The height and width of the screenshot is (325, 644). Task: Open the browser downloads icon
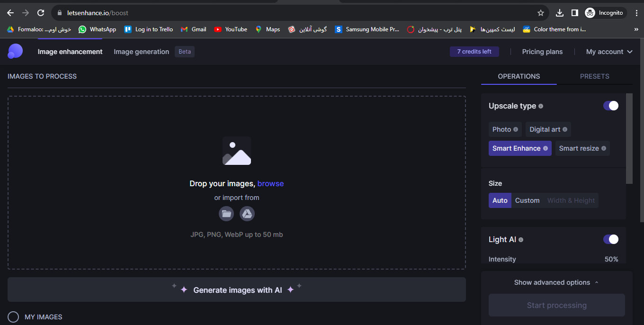coord(559,13)
